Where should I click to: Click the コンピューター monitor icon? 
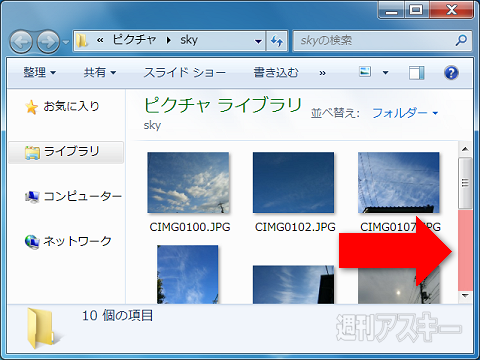[x=32, y=197]
